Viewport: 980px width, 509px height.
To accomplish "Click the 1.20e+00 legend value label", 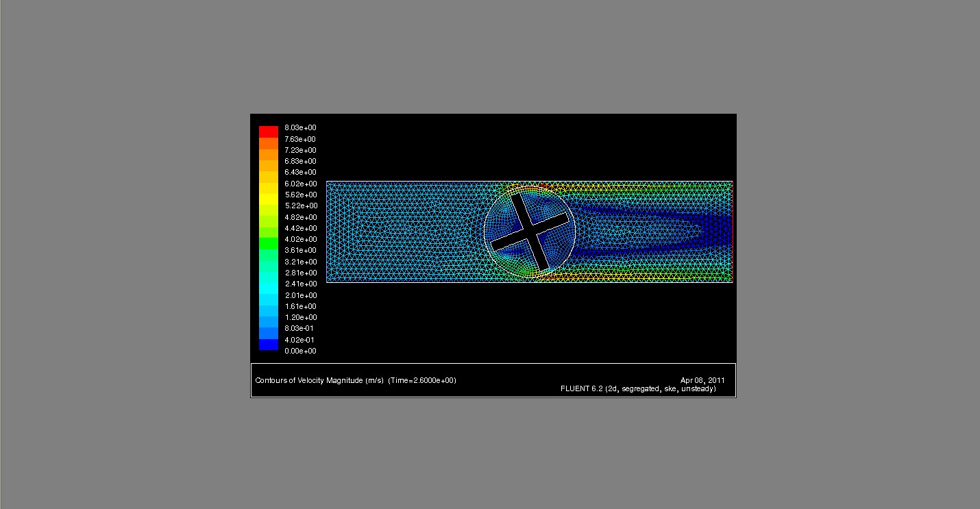I will (299, 317).
